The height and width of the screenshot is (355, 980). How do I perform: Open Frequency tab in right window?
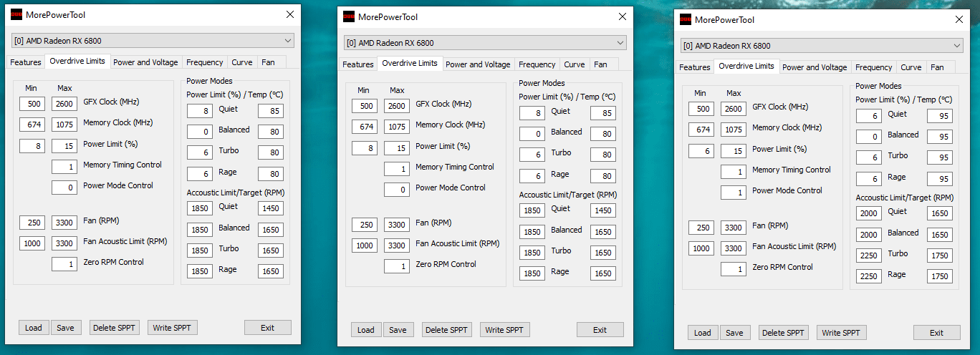click(x=873, y=67)
